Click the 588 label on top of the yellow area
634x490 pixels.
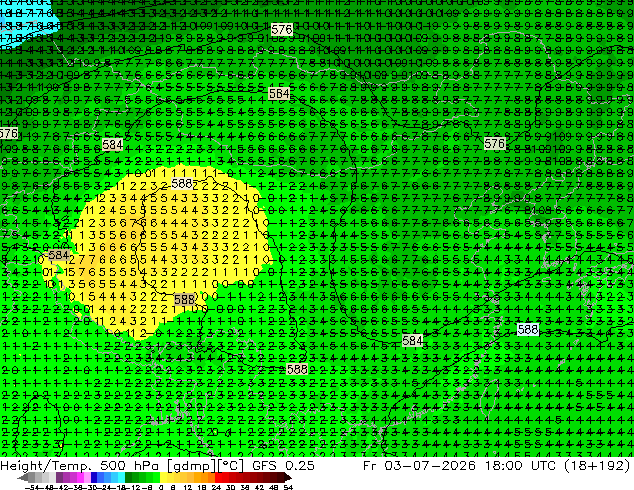(182, 184)
